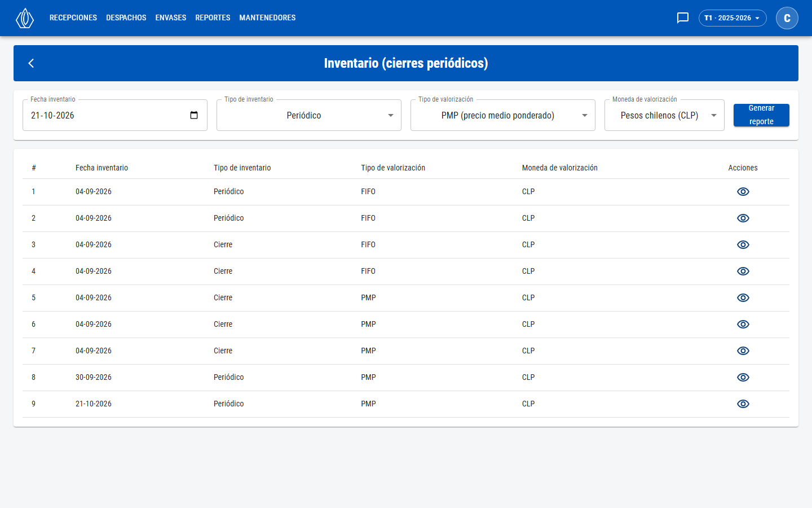This screenshot has height=508, width=812.
Task: View details of inventory row 1
Action: pos(743,192)
